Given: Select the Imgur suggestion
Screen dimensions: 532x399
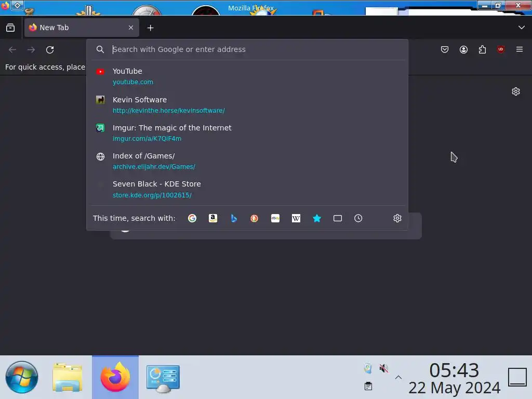Looking at the screenshot, I should (247, 133).
